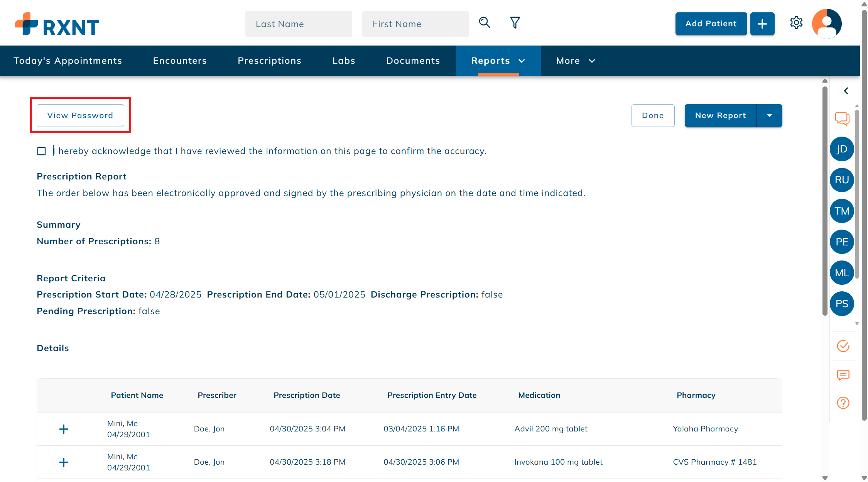This screenshot has width=868, height=482.
Task: Click the View Password button
Action: (80, 115)
